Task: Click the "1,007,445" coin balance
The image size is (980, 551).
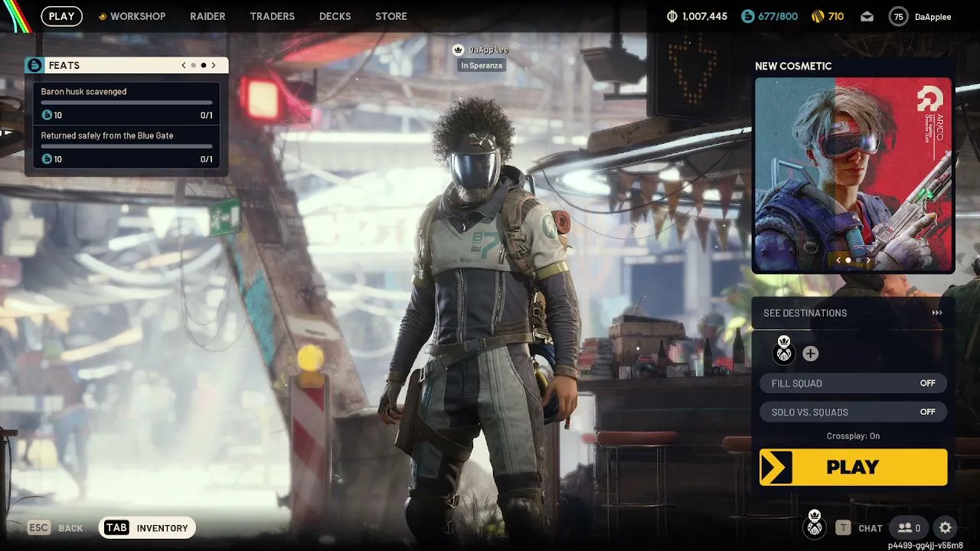Action: point(704,16)
